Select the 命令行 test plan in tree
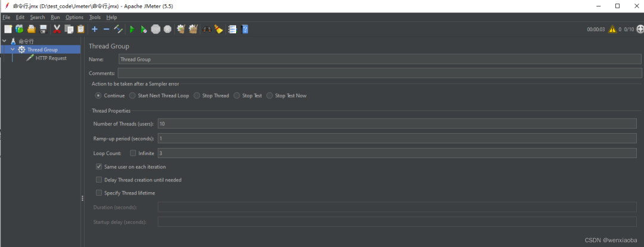 [x=26, y=42]
